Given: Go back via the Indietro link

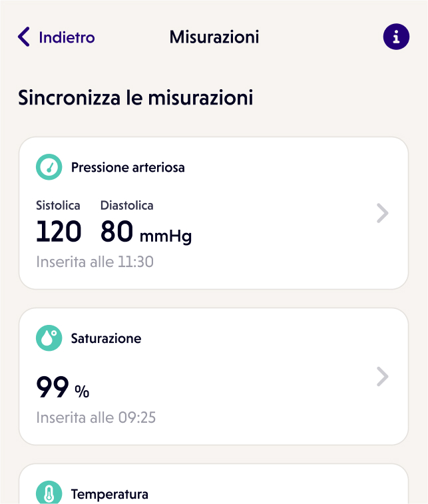Looking at the screenshot, I should 67,37.
